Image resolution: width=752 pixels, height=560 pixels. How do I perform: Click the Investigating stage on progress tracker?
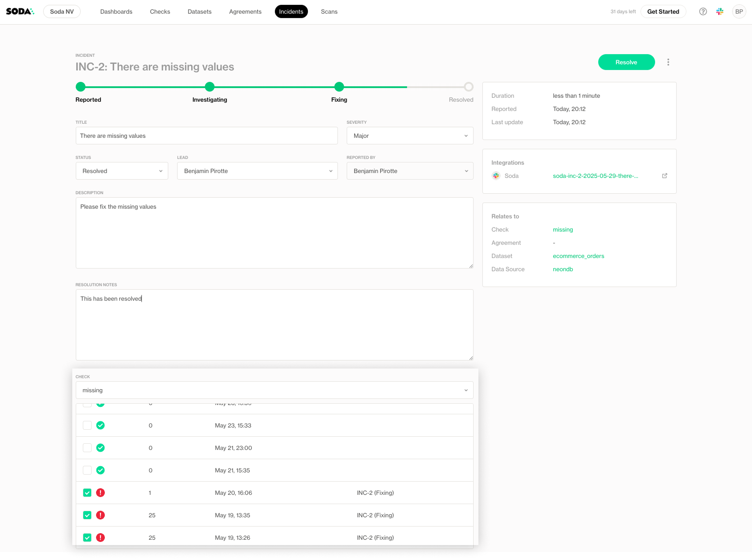point(210,87)
